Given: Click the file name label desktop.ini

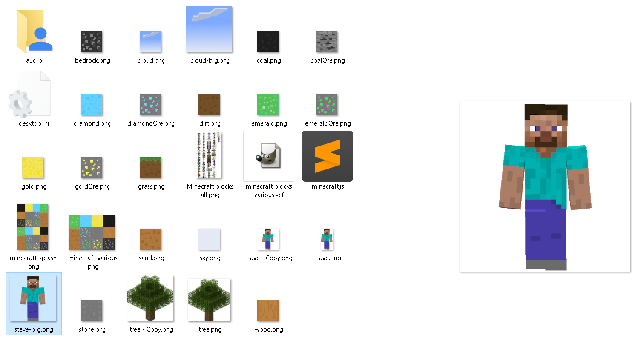Looking at the screenshot, I should [34, 123].
